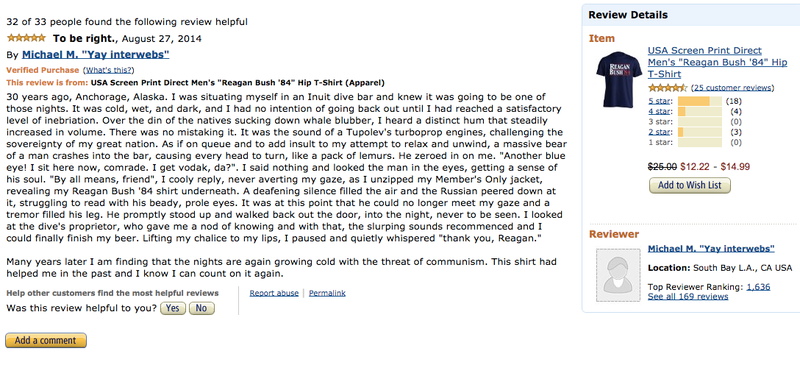See all 169 reviews by reviewer
The width and height of the screenshot is (800, 365).
pos(688,297)
